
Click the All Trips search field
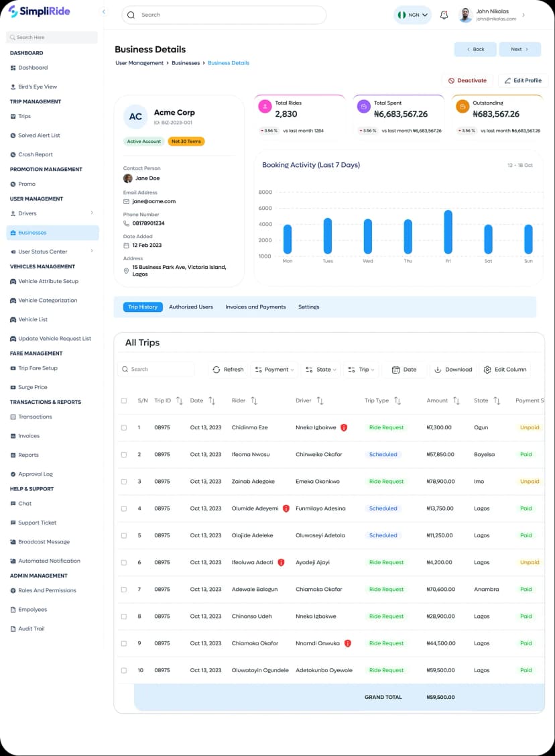[x=156, y=370]
